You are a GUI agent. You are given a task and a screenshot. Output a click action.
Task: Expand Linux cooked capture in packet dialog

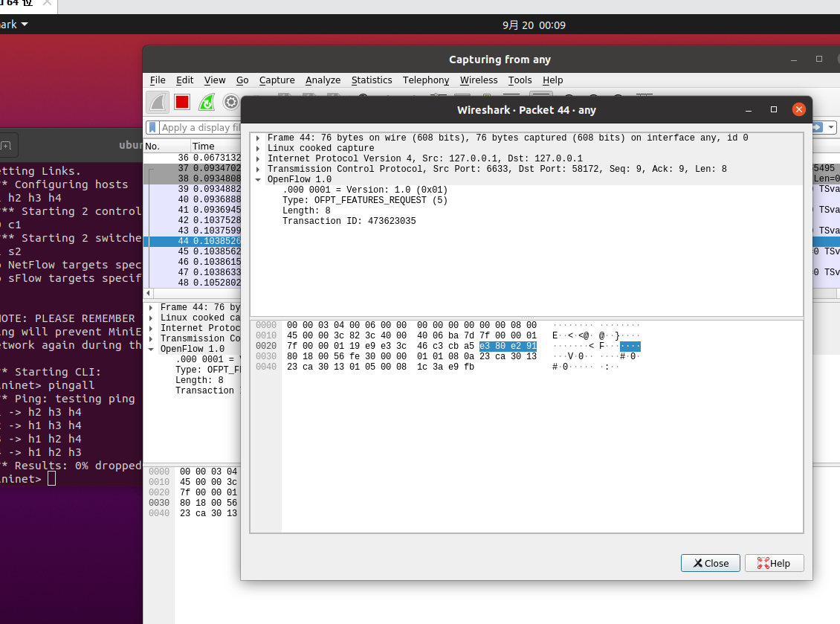[x=258, y=149]
